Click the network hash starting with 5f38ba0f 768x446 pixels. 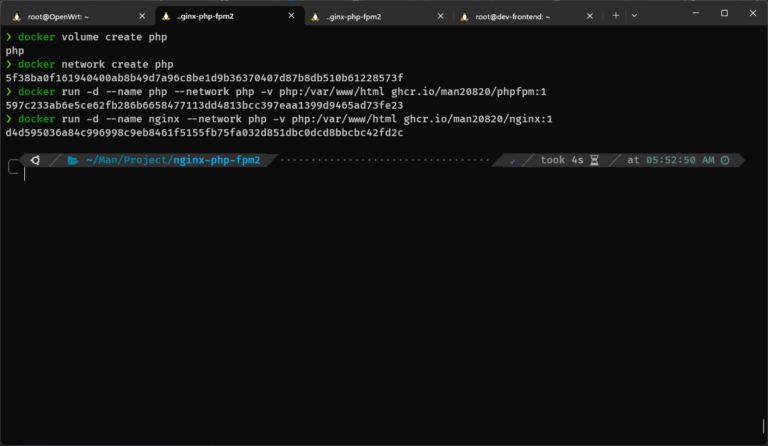click(x=204, y=78)
